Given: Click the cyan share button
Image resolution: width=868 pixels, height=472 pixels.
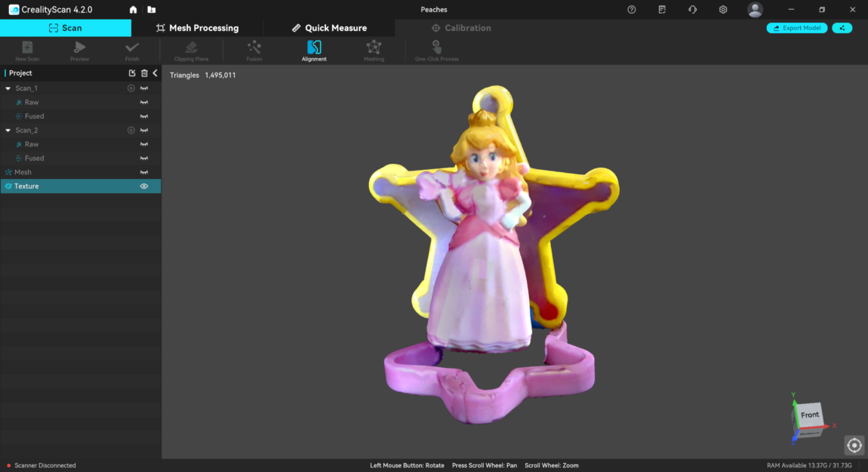Looking at the screenshot, I should coord(842,28).
